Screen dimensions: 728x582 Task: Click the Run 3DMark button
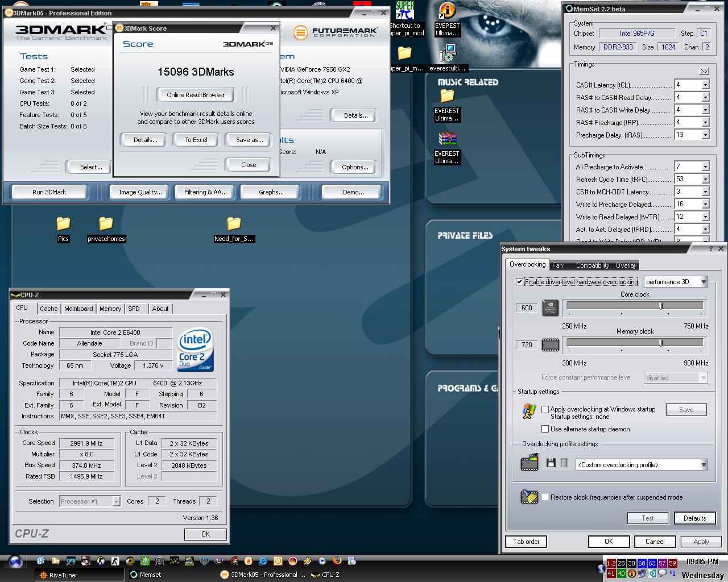49,192
